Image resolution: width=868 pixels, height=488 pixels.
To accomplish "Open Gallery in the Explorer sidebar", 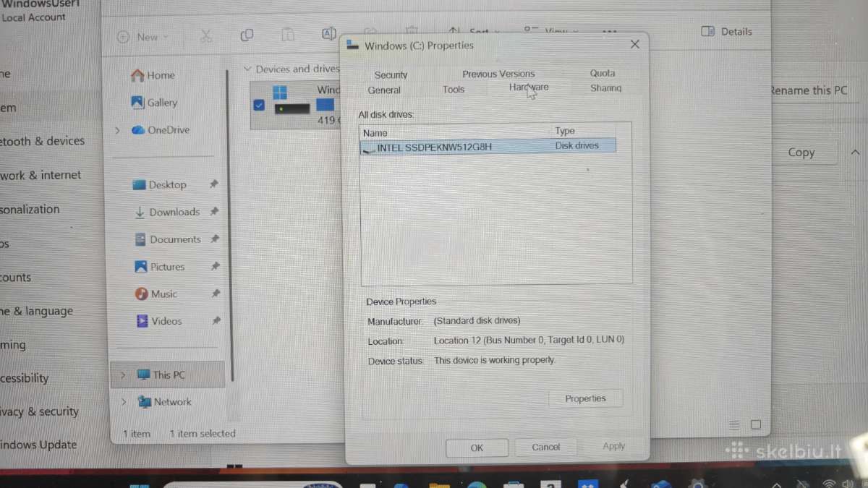I will pyautogui.click(x=154, y=103).
